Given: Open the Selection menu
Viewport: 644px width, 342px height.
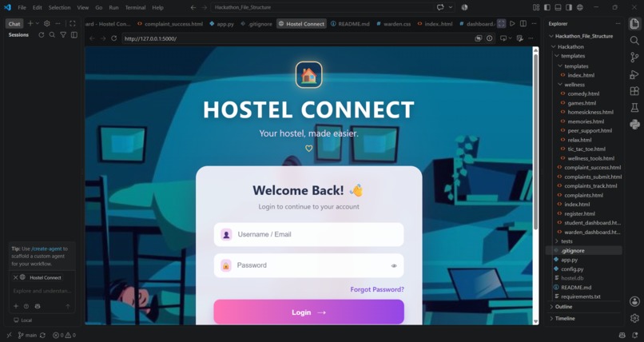Looking at the screenshot, I should (x=60, y=7).
